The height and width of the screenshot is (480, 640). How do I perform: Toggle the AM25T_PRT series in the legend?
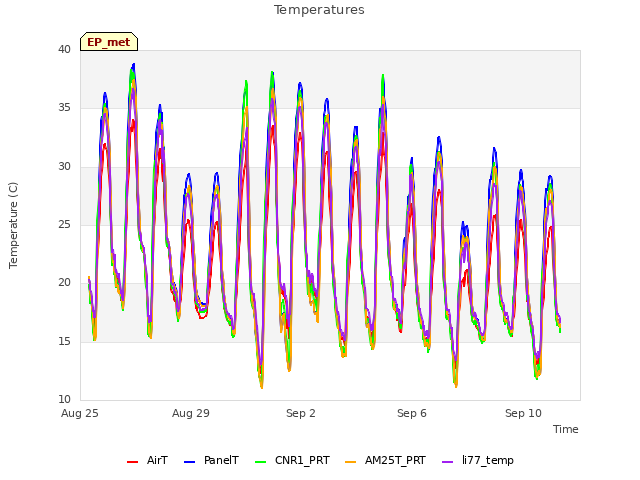click(x=385, y=460)
